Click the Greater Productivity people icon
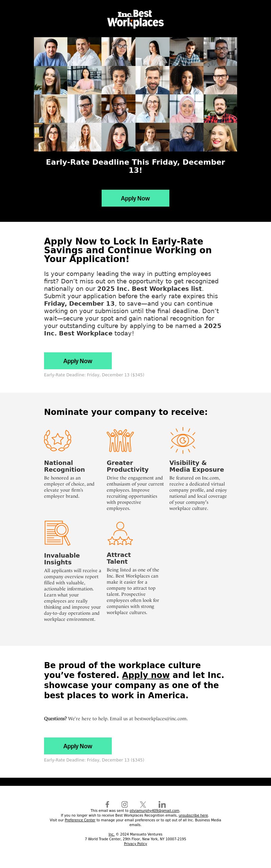 [120, 440]
